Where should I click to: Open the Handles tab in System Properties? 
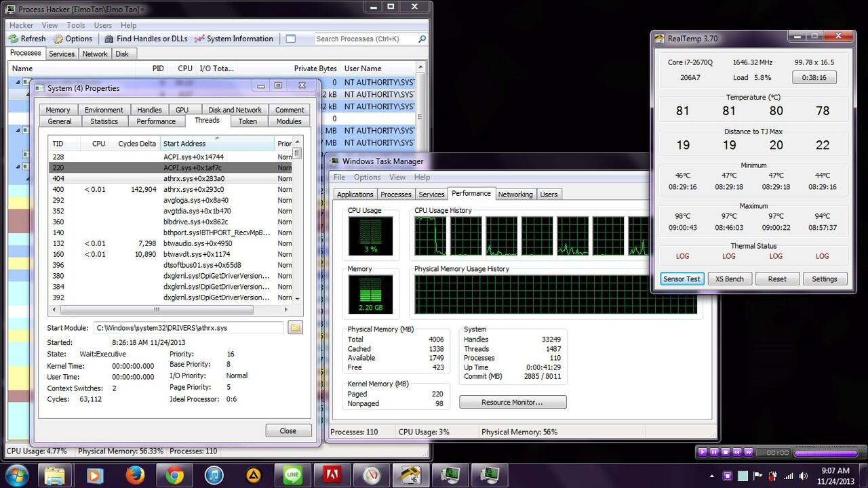[x=149, y=110]
